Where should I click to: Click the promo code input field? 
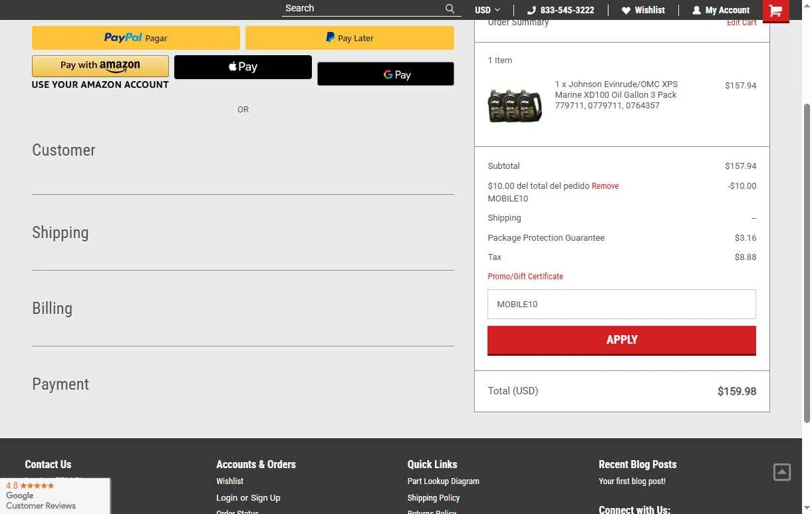[622, 304]
